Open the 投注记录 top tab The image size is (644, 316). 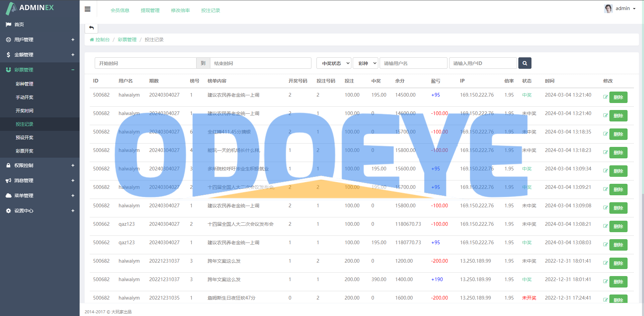pos(211,10)
